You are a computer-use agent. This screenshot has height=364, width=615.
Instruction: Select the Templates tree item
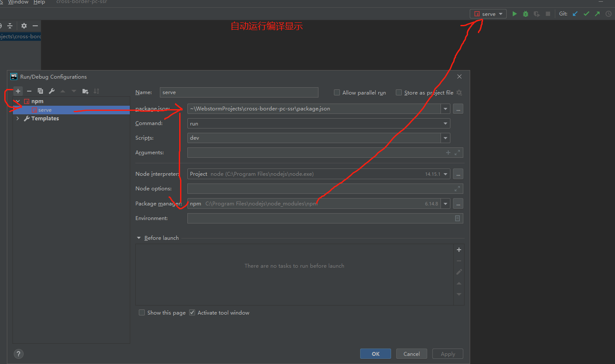click(x=45, y=119)
